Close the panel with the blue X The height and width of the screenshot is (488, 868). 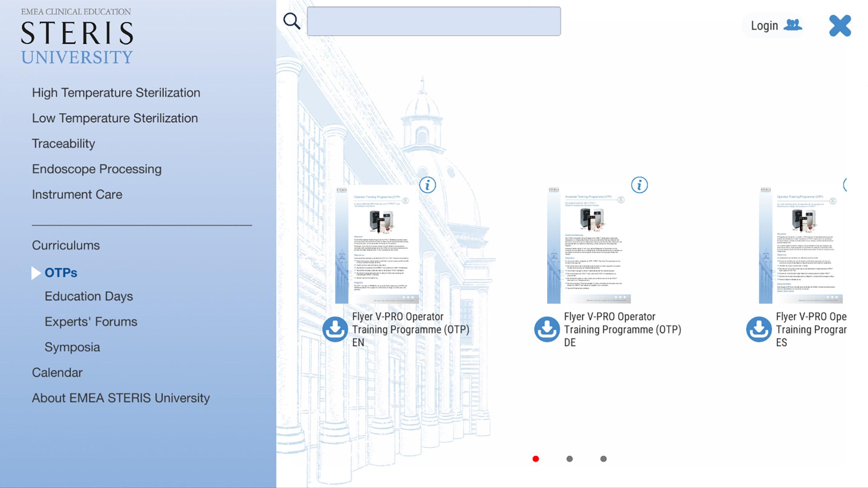coord(840,26)
